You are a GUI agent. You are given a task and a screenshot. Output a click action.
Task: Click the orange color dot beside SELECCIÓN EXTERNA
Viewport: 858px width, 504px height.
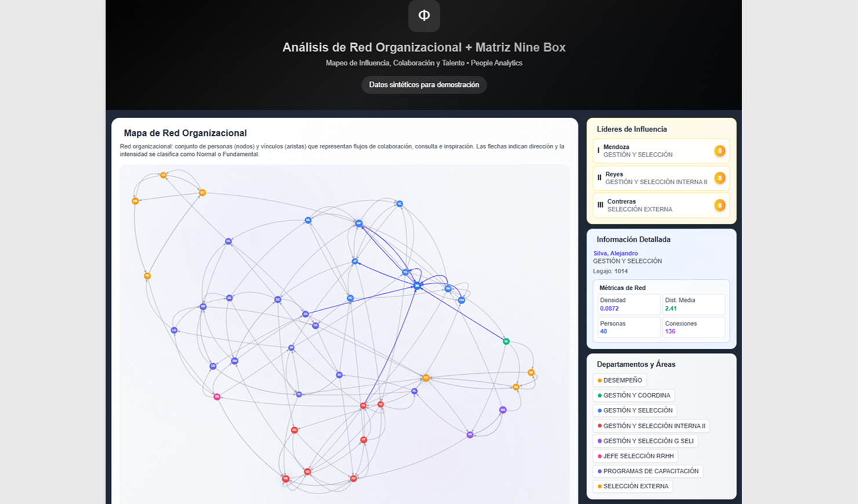tap(600, 486)
